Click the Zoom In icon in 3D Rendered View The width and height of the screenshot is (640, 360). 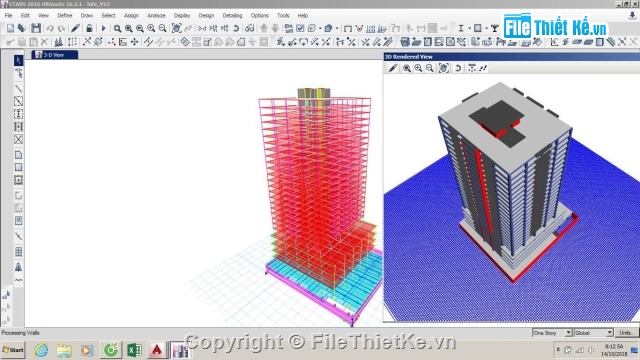[x=418, y=68]
